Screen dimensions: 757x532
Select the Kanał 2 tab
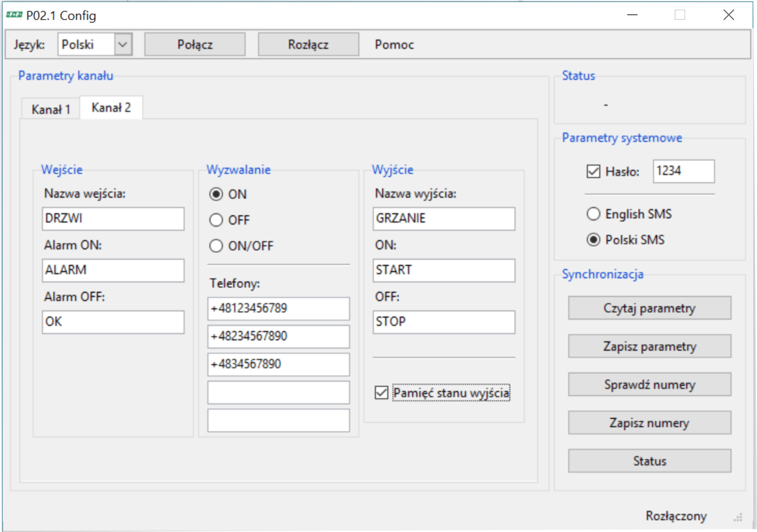(111, 108)
